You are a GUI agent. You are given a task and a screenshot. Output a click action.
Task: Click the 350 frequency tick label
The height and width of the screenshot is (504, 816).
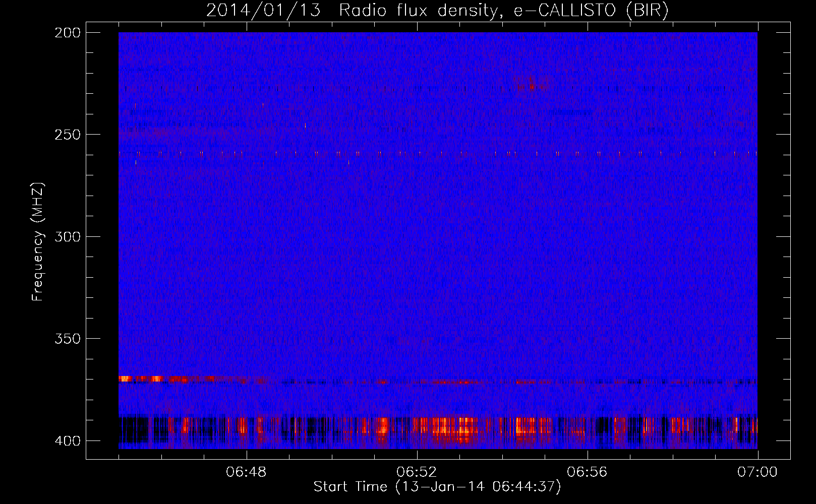(67, 338)
